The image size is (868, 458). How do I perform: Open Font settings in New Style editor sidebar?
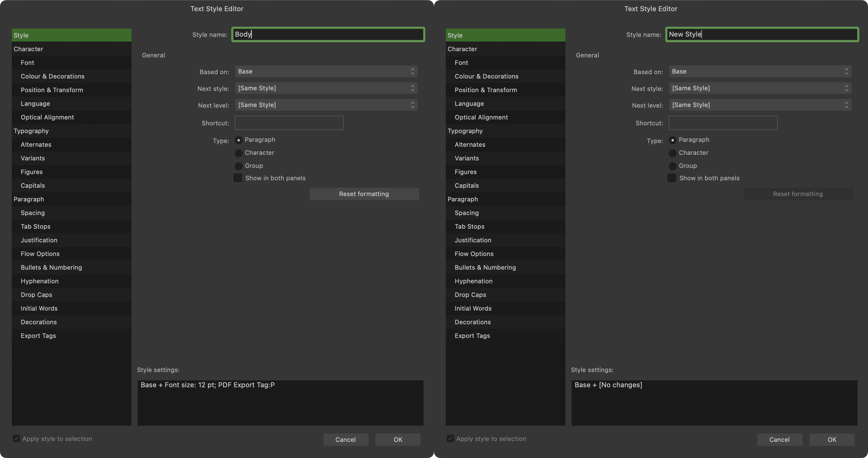pos(505,62)
